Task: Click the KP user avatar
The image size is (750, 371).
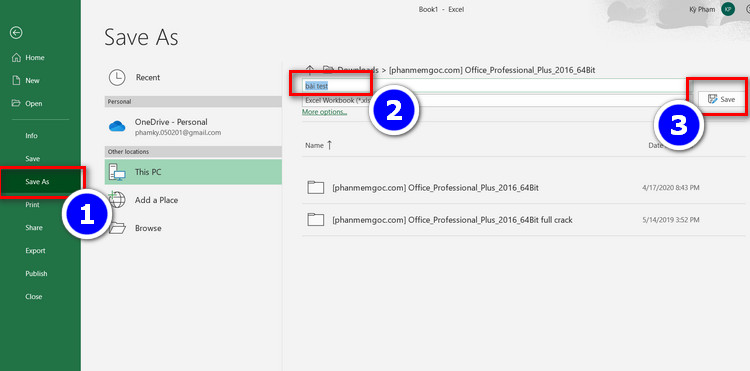Action: click(728, 9)
